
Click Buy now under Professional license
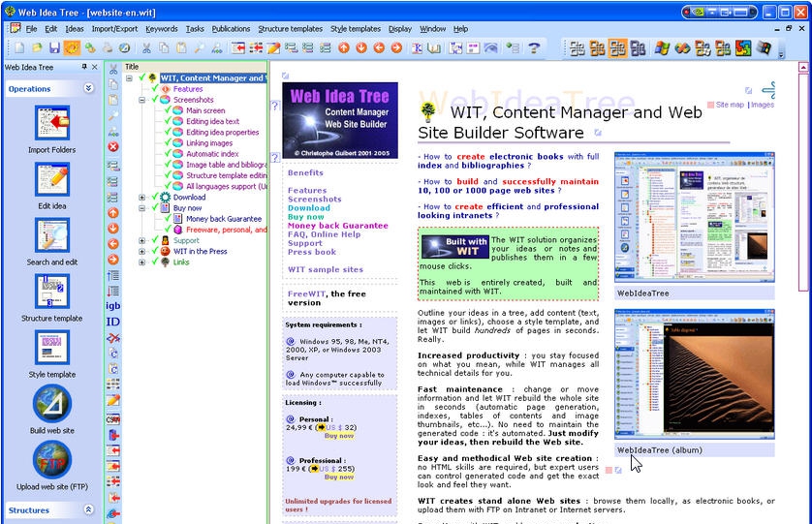tap(339, 477)
